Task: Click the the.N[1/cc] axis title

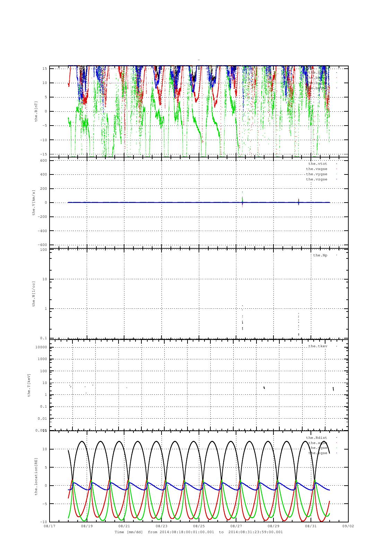Action: pyautogui.click(x=34, y=293)
